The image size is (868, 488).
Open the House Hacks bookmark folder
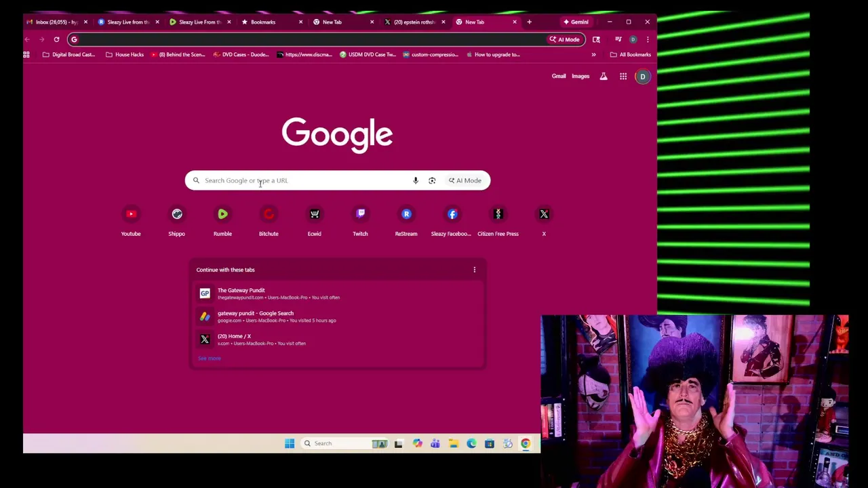[x=125, y=54]
